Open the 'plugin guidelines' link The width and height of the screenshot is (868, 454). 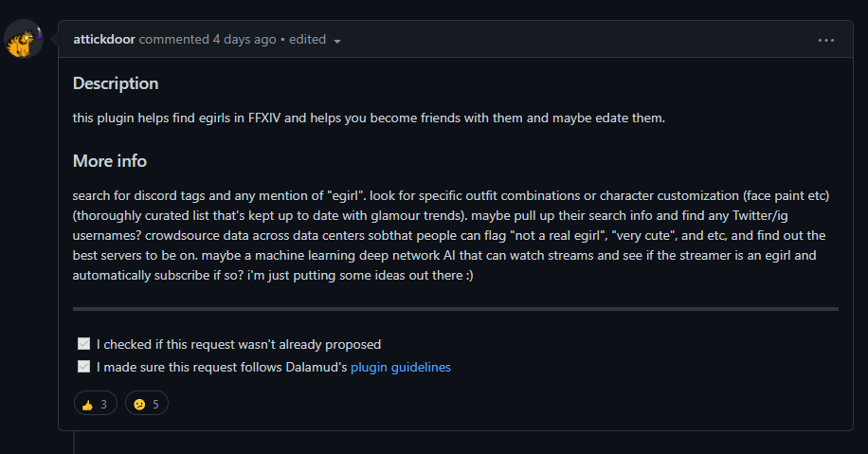point(401,367)
